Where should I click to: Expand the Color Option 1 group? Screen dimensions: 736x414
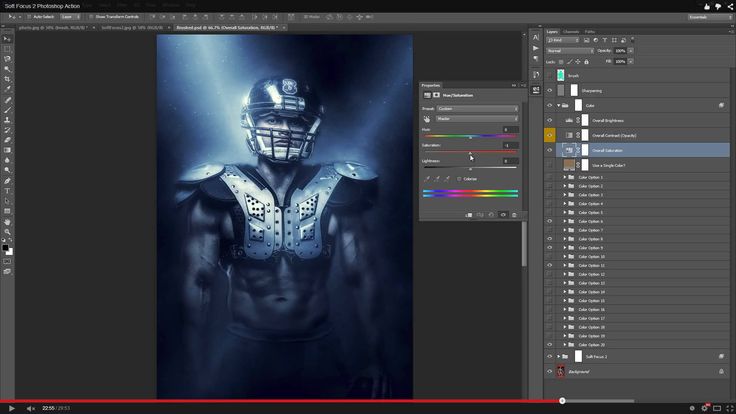[x=564, y=177]
